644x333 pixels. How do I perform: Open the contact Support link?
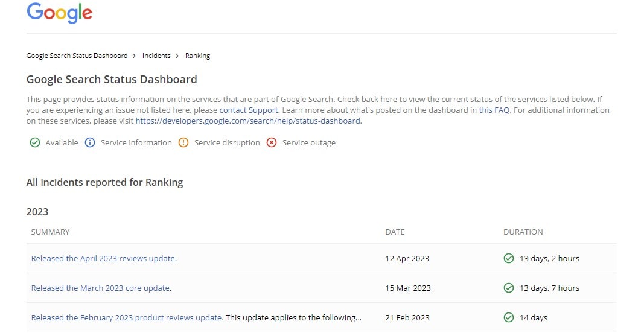[249, 110]
